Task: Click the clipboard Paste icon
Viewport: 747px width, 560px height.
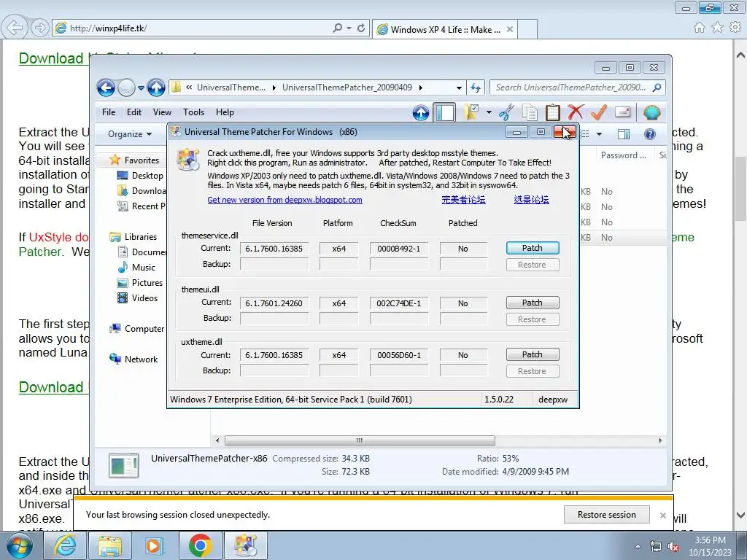Action: tap(553, 112)
